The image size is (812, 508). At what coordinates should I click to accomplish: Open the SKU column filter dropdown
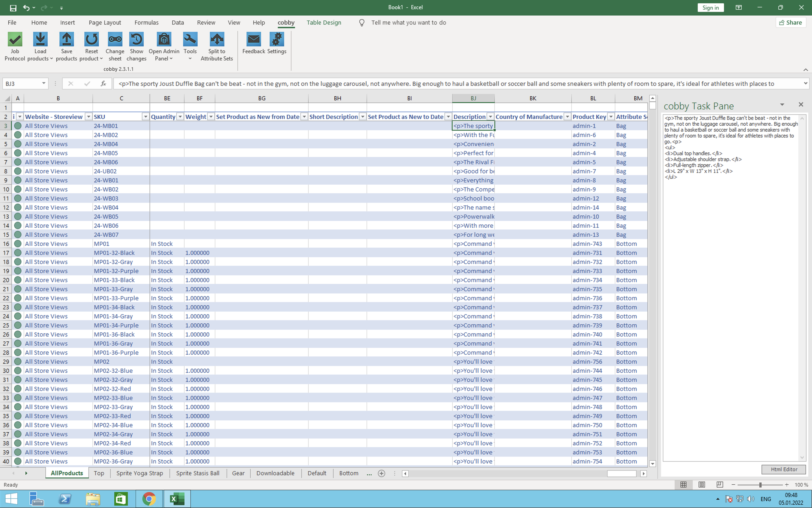point(146,117)
